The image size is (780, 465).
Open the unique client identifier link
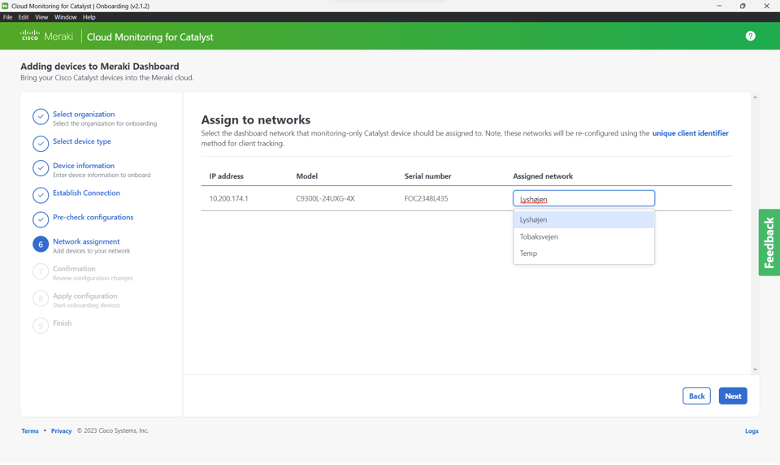690,133
